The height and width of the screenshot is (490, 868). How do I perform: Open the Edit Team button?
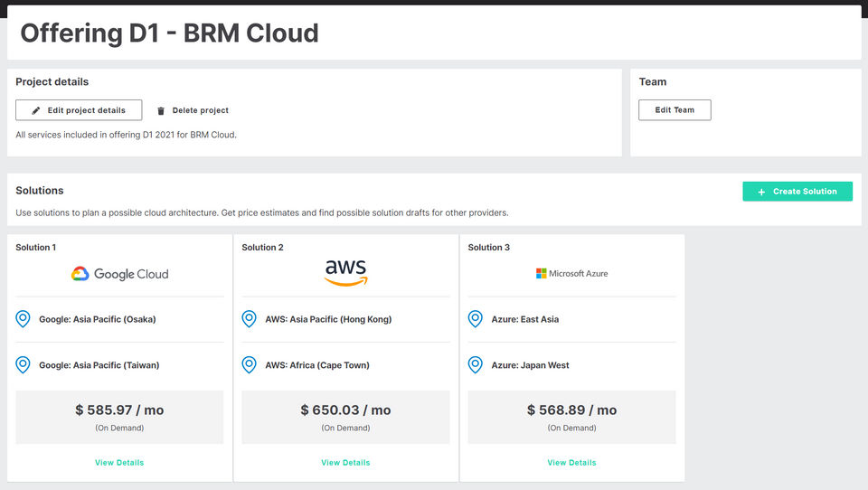pos(675,110)
